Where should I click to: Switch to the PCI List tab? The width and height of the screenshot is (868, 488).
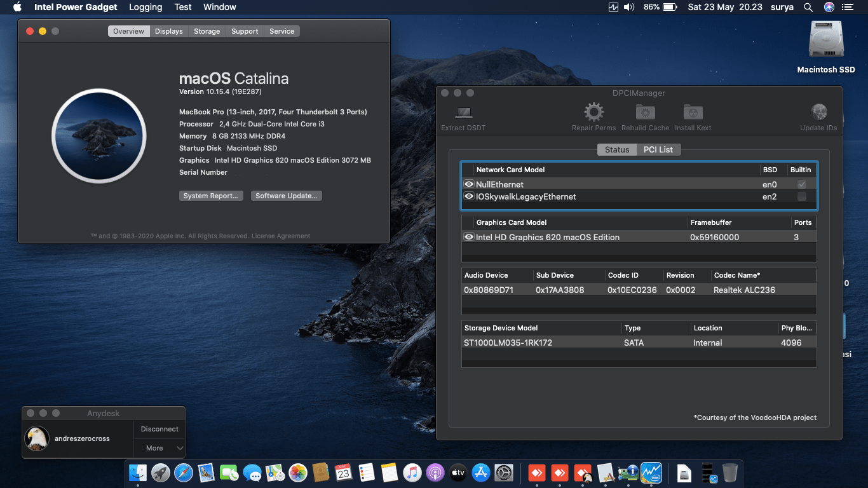coord(658,149)
